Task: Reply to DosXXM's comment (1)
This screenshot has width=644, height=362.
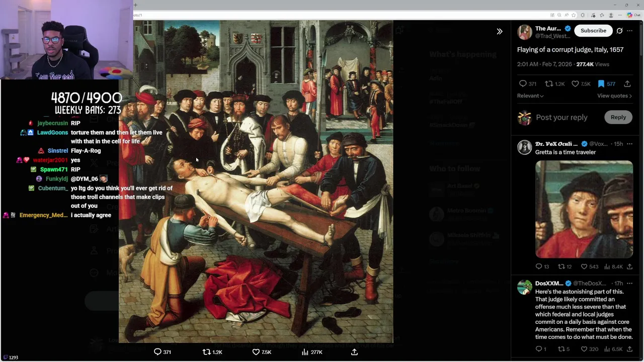Action: click(539, 349)
